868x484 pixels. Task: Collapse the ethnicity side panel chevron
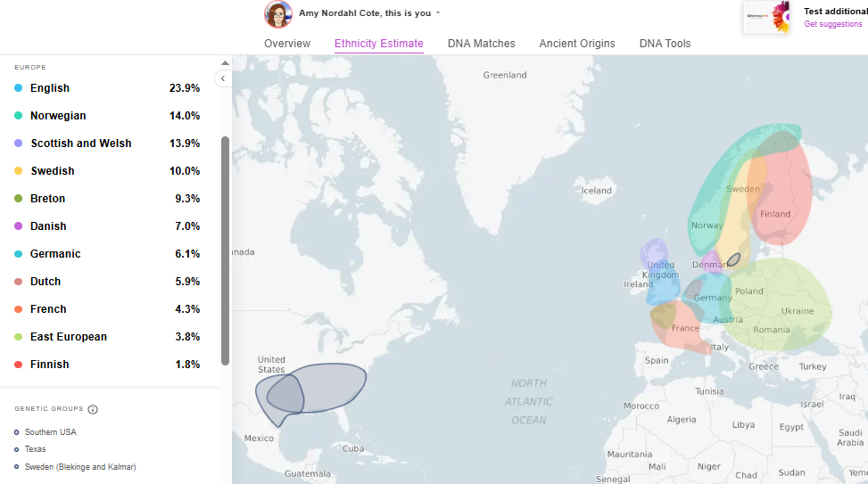pos(223,78)
